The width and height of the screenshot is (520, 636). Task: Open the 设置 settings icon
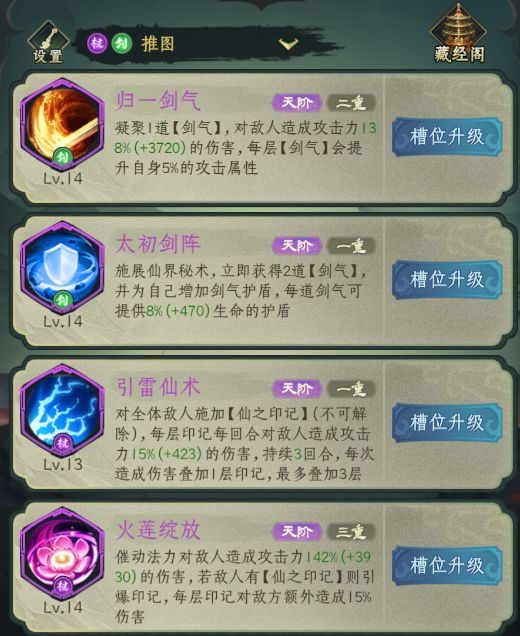(x=48, y=43)
